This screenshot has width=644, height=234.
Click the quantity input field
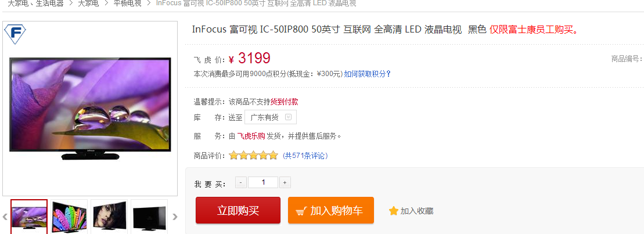tap(263, 182)
